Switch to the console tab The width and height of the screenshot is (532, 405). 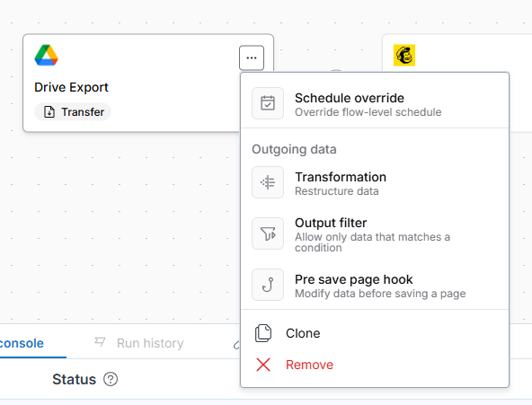22,343
